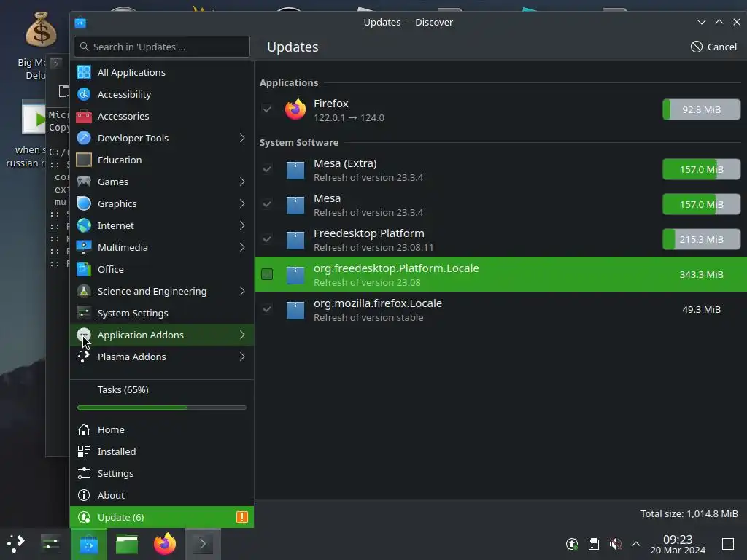
Task: Open the file manager from taskbar
Action: (x=127, y=544)
